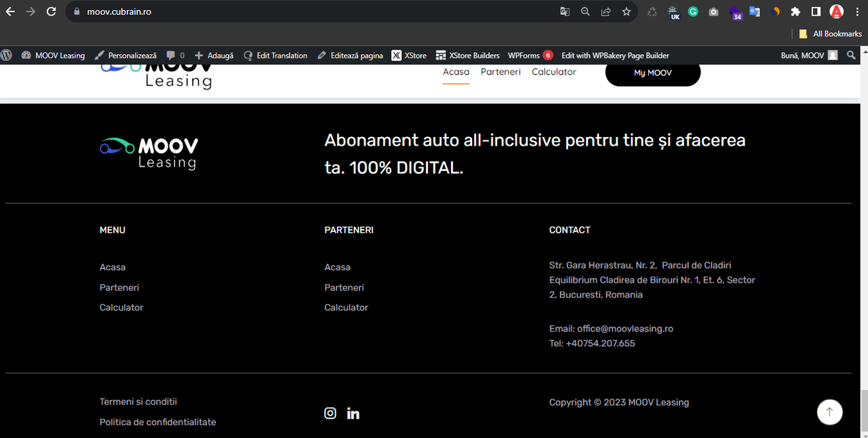The image size is (868, 438).
Task: Click the MOOV Leasing header logo
Action: click(156, 75)
